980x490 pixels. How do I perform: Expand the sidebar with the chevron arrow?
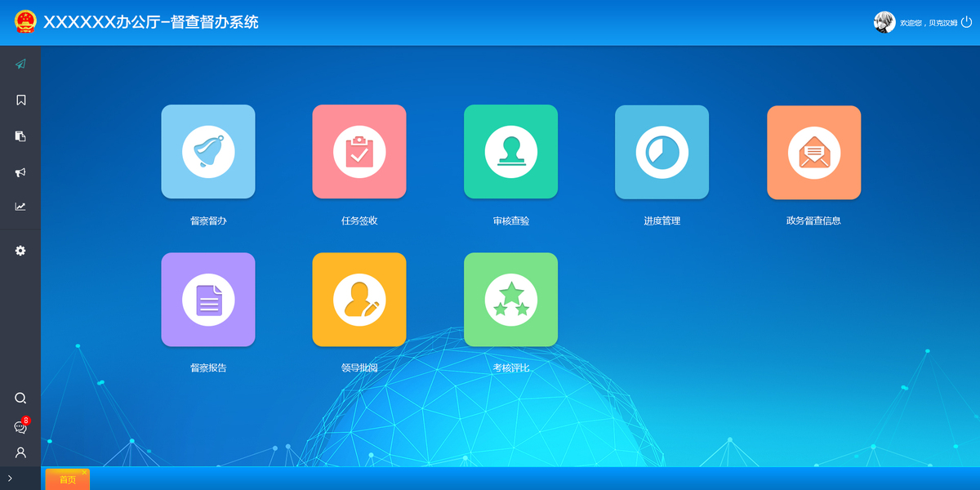click(x=10, y=478)
